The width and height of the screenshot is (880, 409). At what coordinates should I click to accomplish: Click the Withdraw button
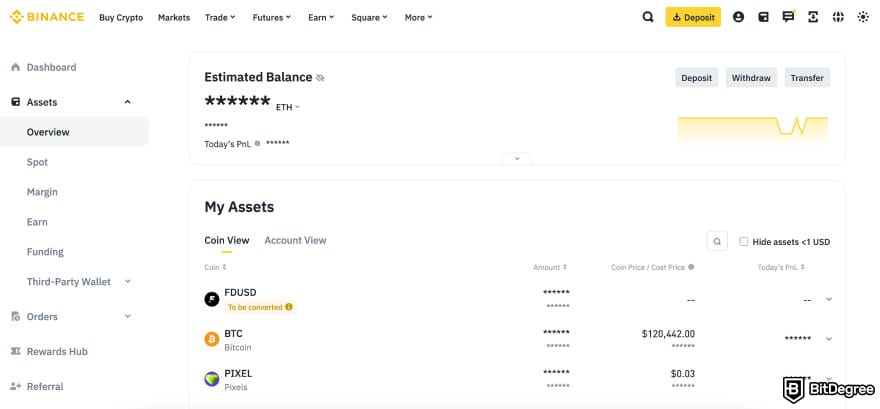(751, 78)
